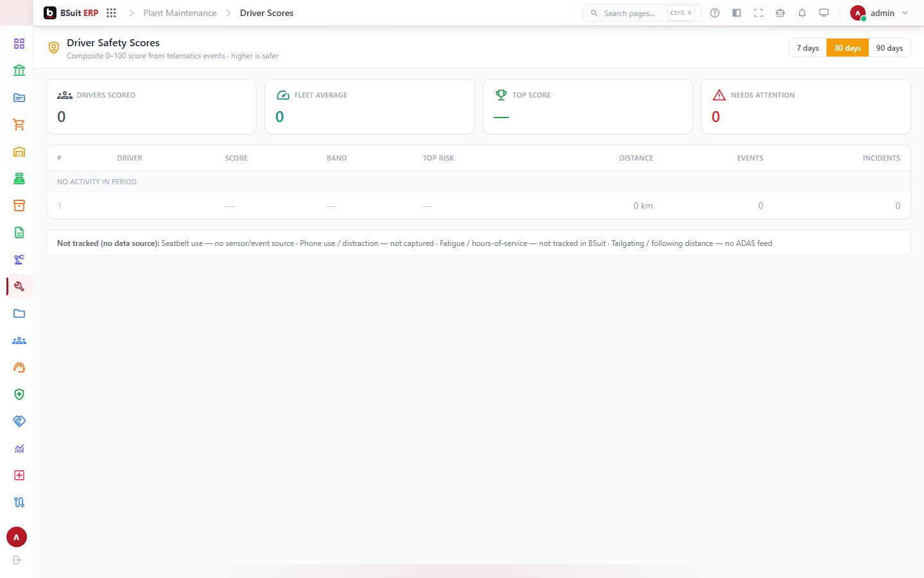Expand the admin user dropdown

point(879,13)
